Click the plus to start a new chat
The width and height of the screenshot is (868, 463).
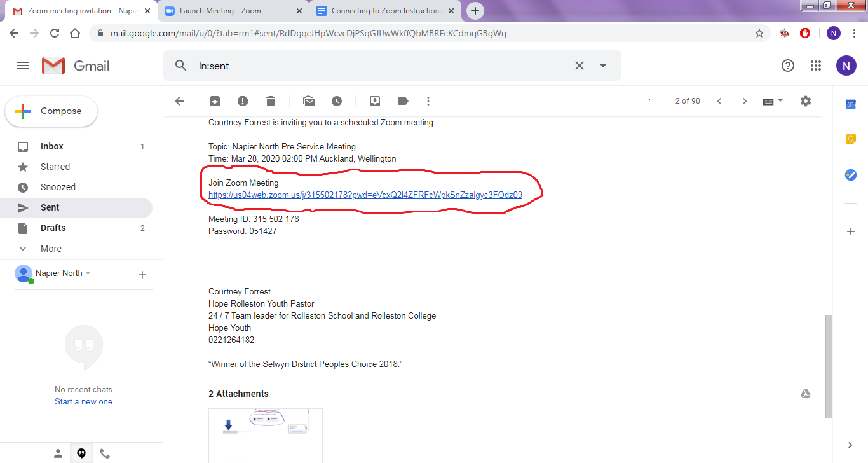[142, 275]
